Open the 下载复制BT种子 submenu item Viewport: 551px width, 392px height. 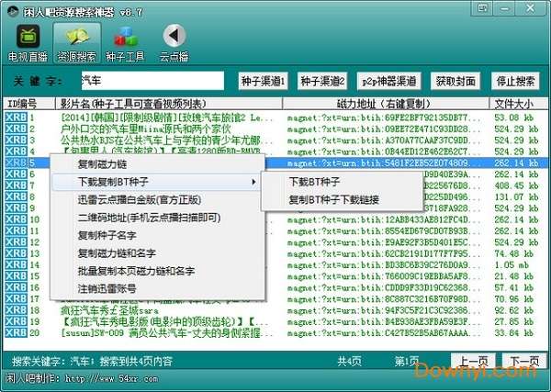pos(156,182)
